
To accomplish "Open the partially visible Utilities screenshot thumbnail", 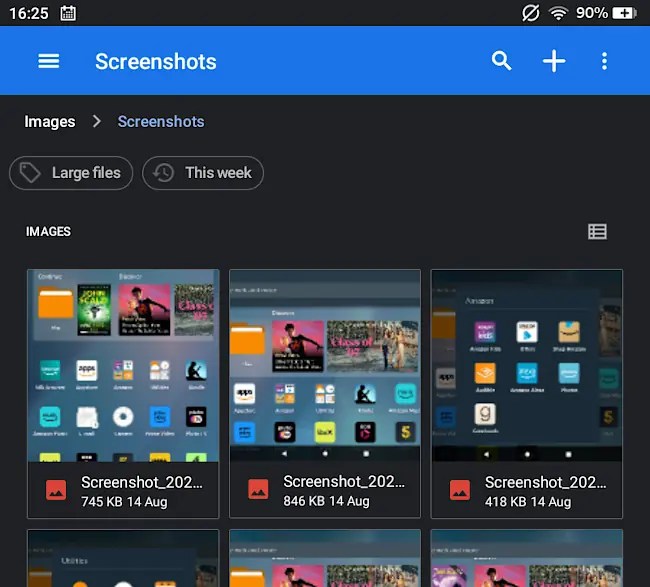I will [x=123, y=558].
